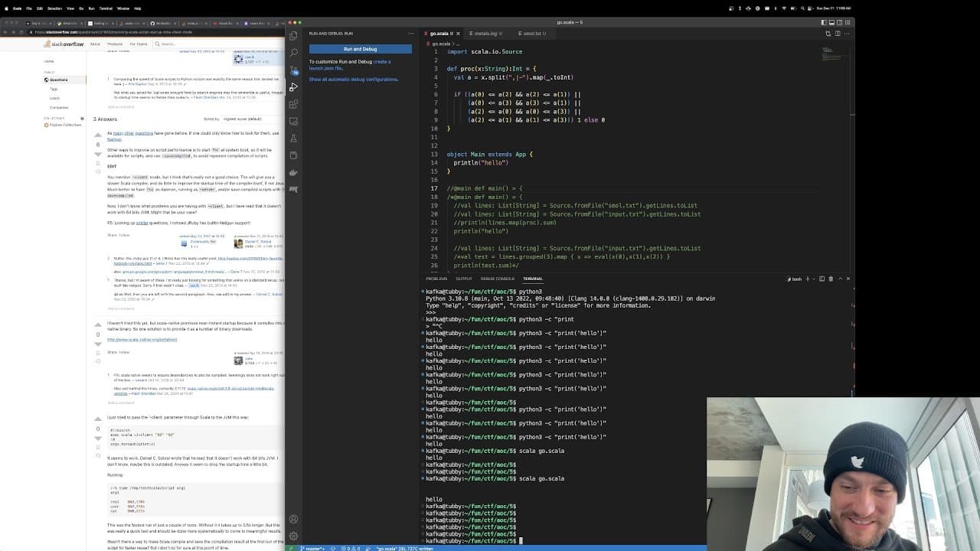Image resolution: width=980 pixels, height=551 pixels.
Task: Maximize the panel with the chevron-up arrow
Action: (x=840, y=279)
